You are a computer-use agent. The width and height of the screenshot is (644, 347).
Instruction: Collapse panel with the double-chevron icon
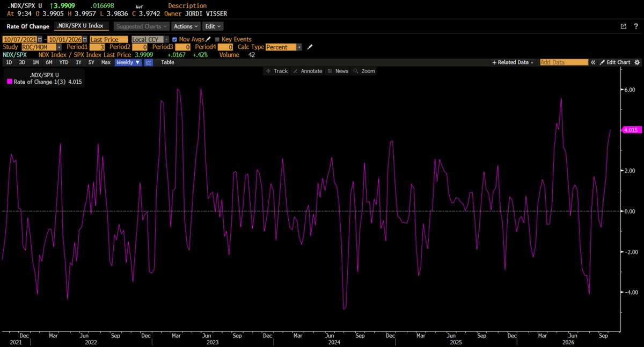pyautogui.click(x=594, y=62)
